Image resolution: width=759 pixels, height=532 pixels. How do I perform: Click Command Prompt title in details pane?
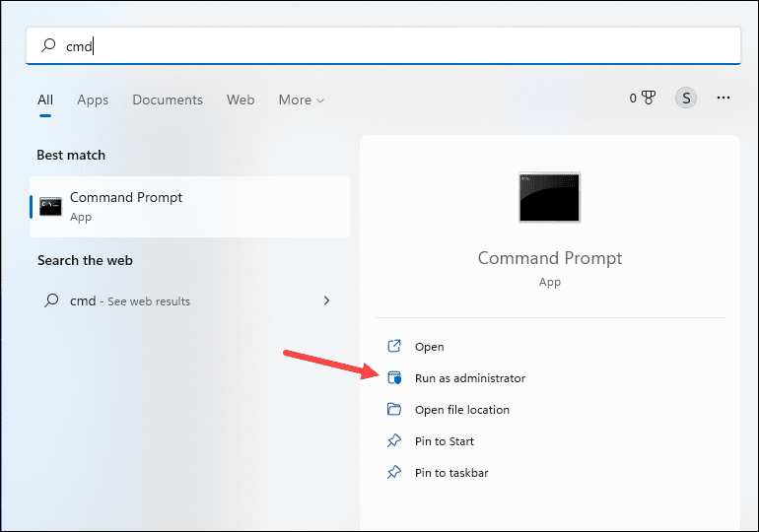point(549,258)
